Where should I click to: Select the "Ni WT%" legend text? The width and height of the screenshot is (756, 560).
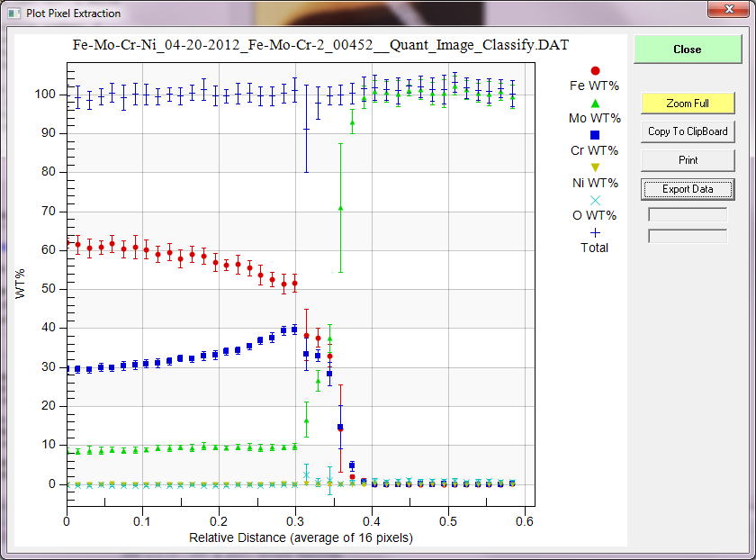tap(594, 183)
